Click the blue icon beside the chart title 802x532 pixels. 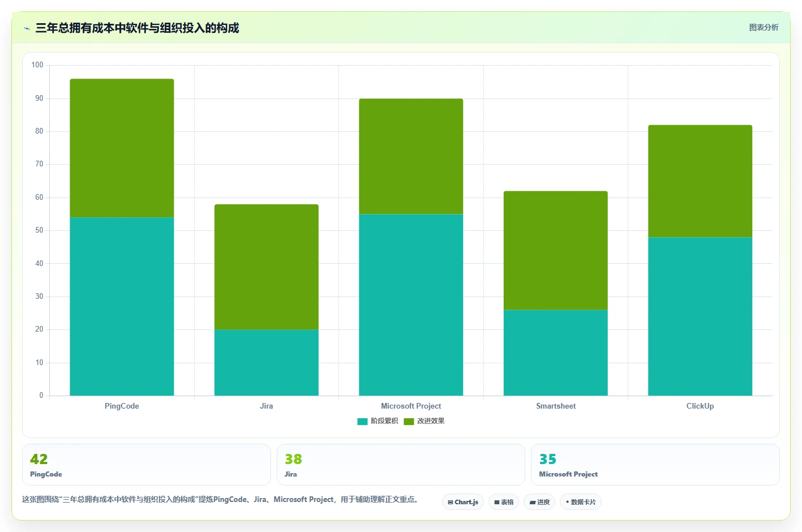pos(27,28)
